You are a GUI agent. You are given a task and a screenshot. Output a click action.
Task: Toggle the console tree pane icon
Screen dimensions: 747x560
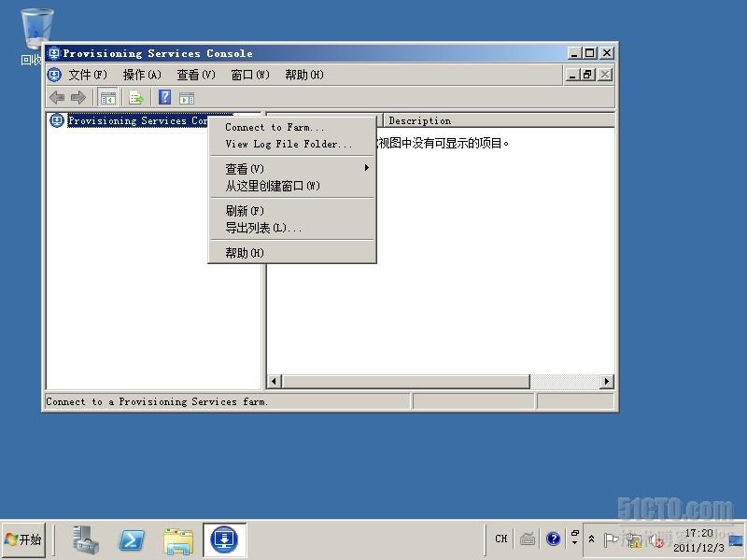pos(108,98)
